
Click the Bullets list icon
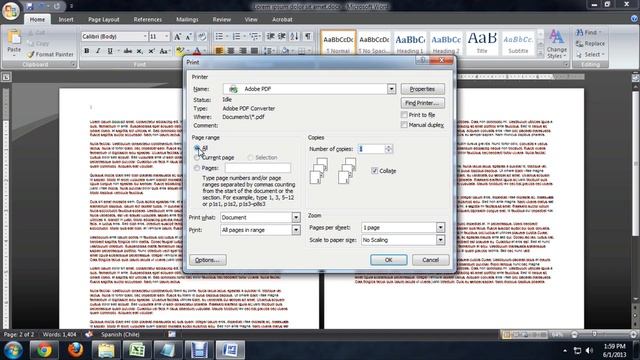[x=219, y=37]
